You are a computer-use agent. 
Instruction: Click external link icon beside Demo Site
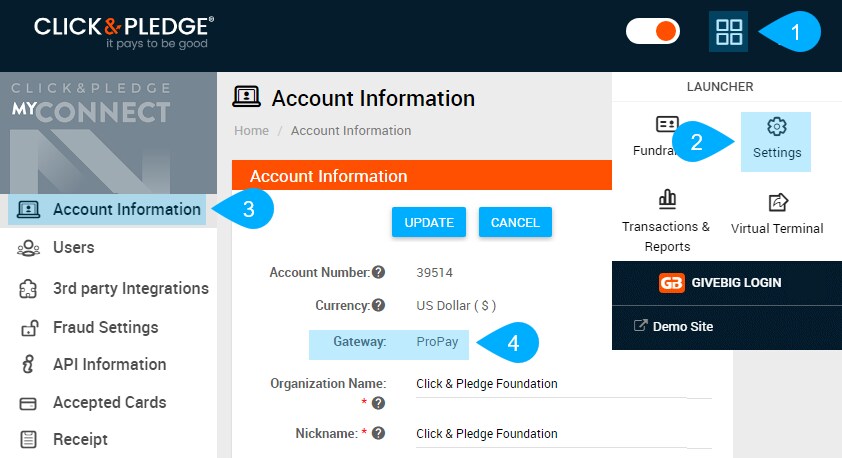pyautogui.click(x=640, y=325)
